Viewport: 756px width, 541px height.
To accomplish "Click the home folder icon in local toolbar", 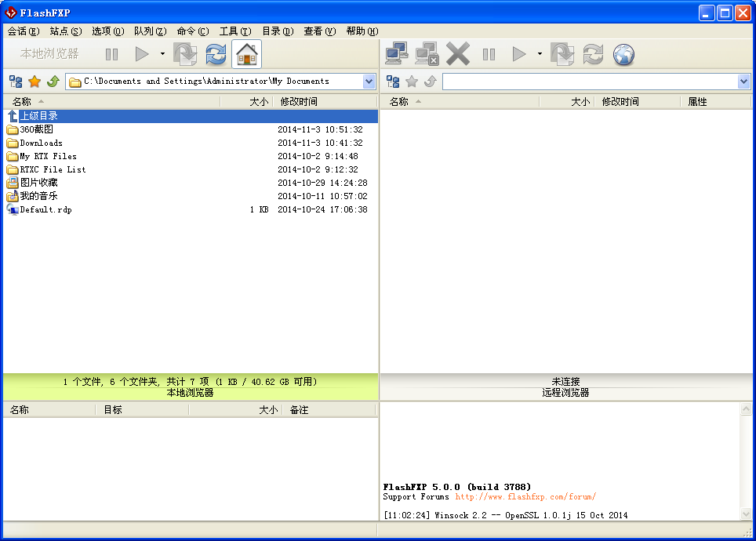I will [247, 54].
